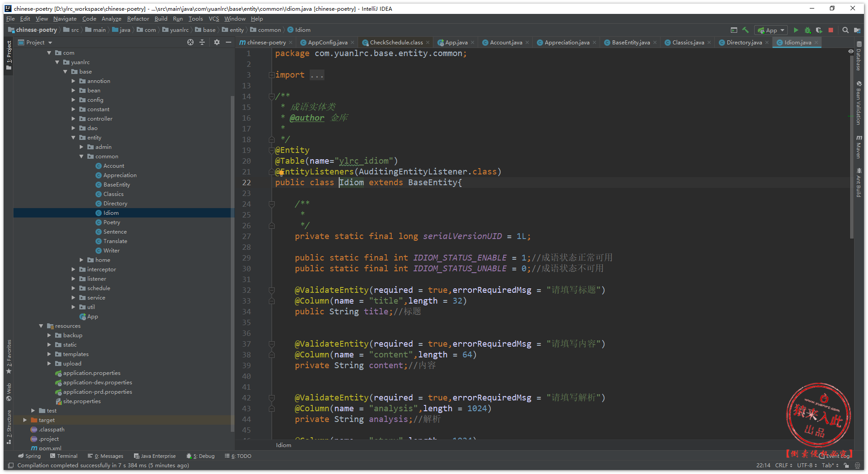Click the inspection eye indicator
The width and height of the screenshot is (868, 474).
coord(851,52)
